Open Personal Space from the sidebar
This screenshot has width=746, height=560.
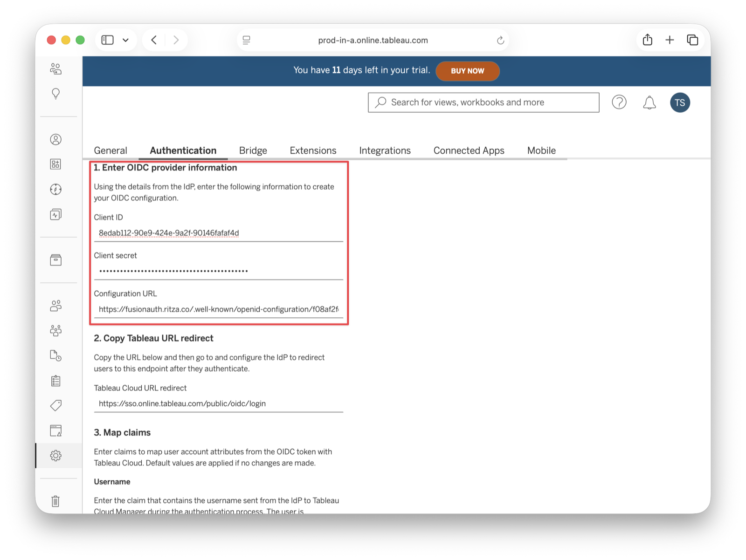55,139
